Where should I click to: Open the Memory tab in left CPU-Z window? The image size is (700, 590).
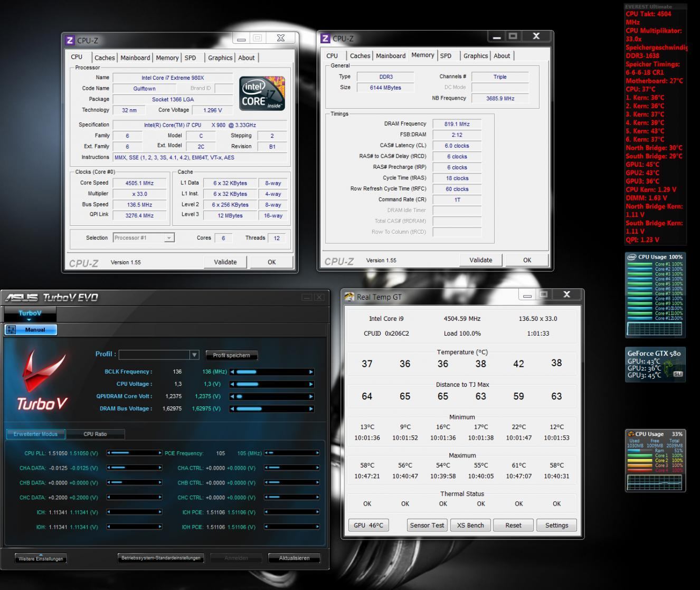(167, 58)
